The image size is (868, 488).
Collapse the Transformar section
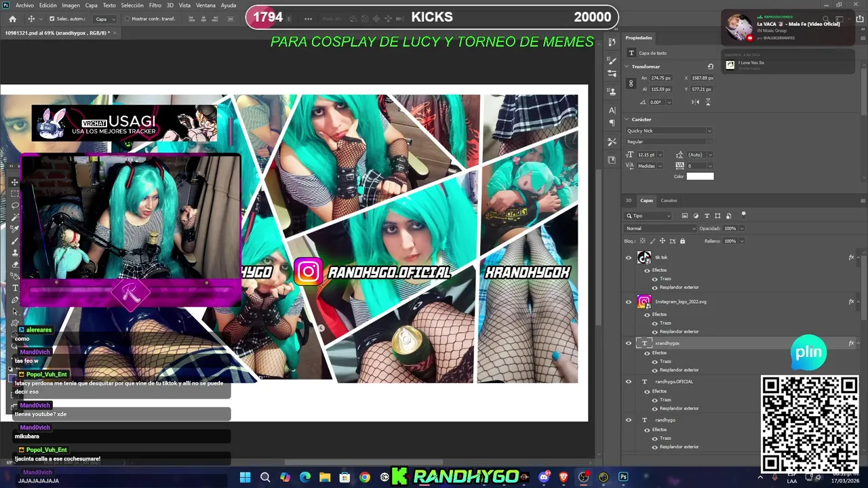[x=627, y=66]
